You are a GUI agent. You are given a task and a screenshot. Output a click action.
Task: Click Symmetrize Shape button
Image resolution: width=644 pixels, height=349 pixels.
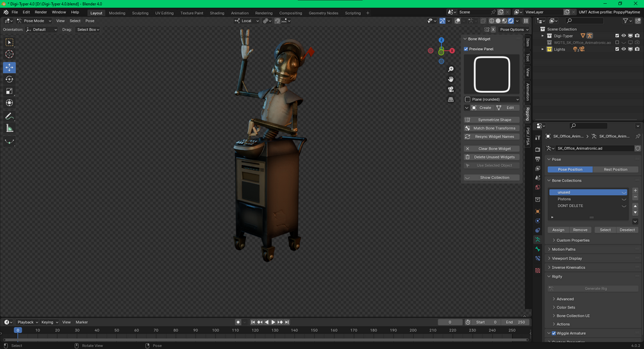click(x=491, y=120)
